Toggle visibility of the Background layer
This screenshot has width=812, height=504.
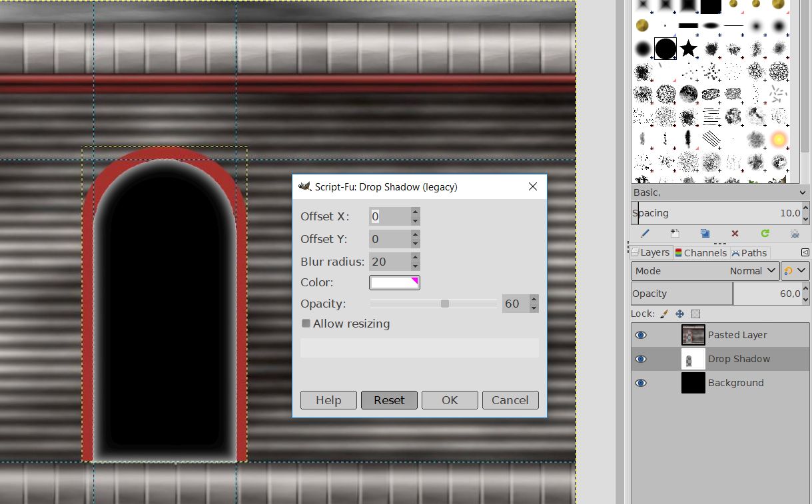[x=641, y=383]
